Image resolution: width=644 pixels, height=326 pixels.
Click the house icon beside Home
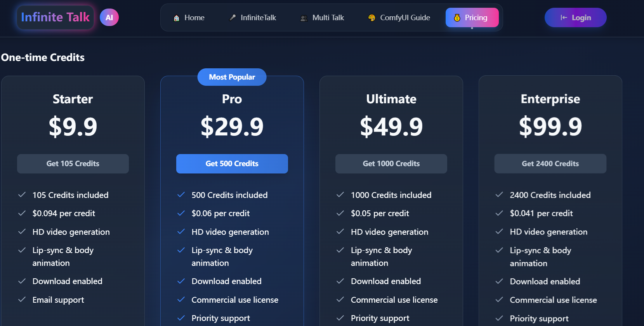tap(177, 18)
